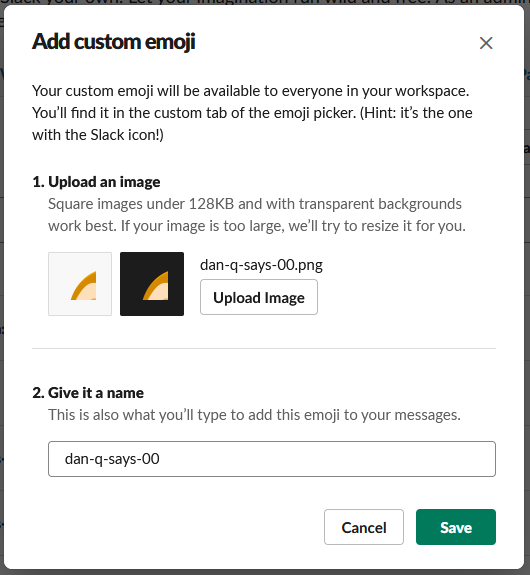Screen dimensions: 530x575
Task: Click the 128KB square images hint text
Action: point(257,215)
